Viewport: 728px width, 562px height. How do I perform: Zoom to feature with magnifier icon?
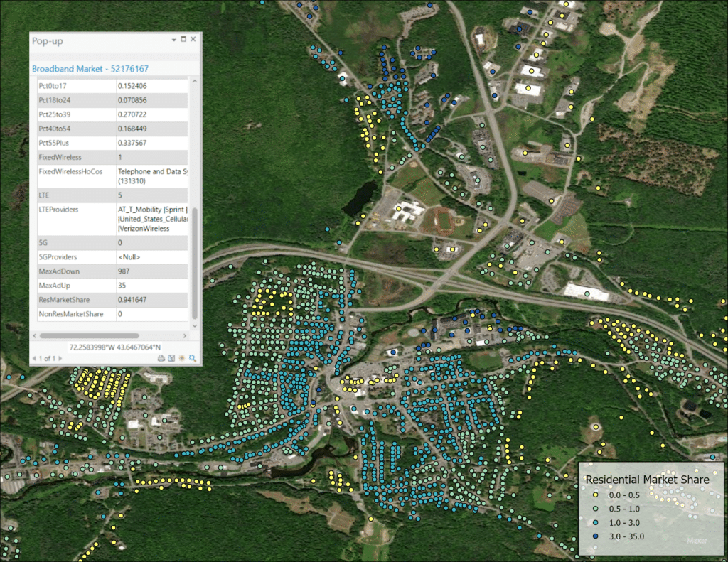coord(193,358)
